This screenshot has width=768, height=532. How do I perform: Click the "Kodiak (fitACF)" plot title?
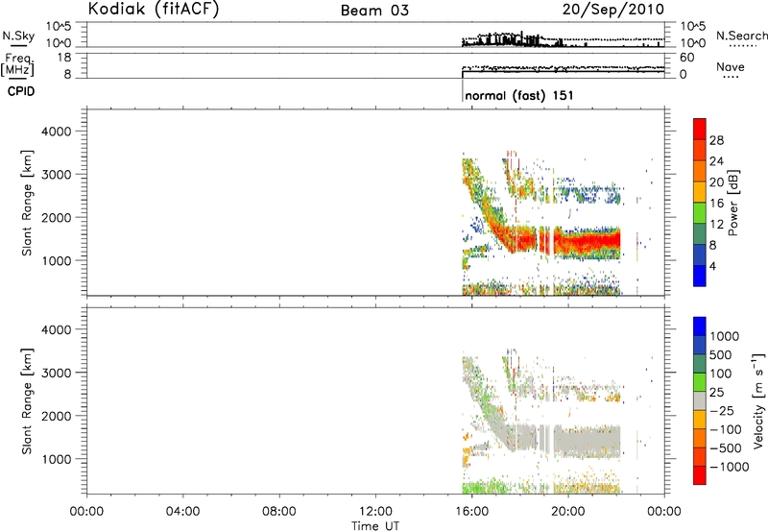[154, 9]
